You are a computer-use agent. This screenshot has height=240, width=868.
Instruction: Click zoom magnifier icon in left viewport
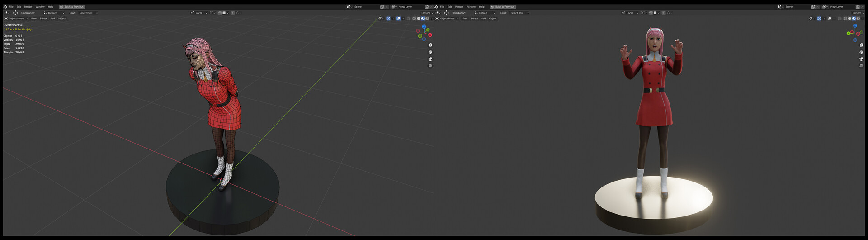click(430, 45)
